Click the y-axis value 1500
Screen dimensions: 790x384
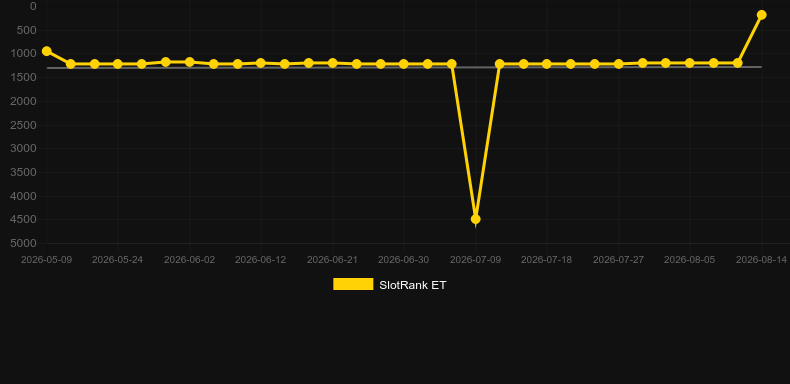24,78
